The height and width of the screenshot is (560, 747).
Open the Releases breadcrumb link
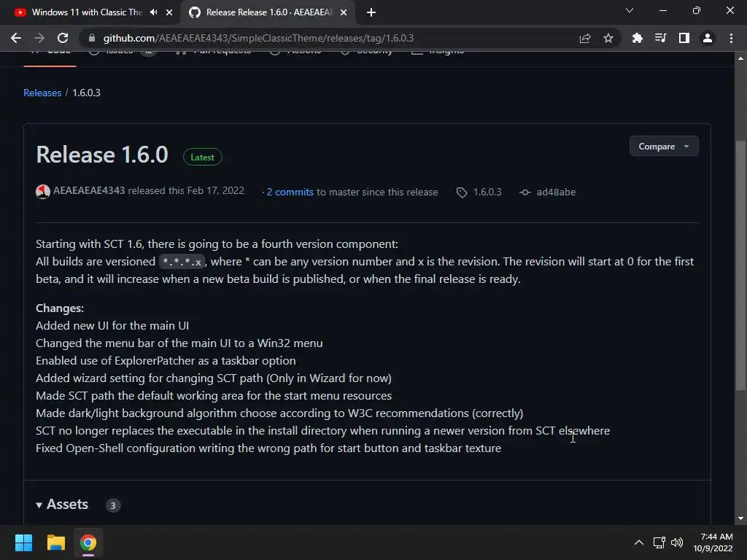(x=42, y=93)
